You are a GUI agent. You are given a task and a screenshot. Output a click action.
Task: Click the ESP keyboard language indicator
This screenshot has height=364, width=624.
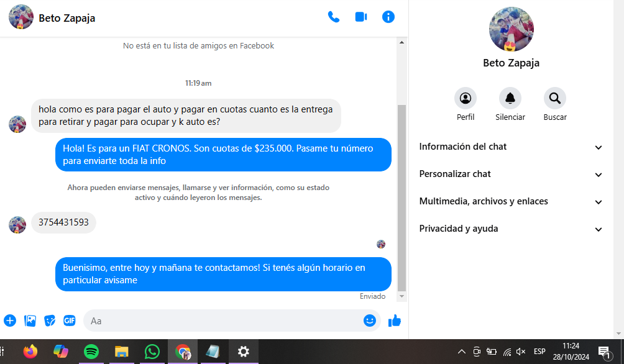click(x=539, y=352)
